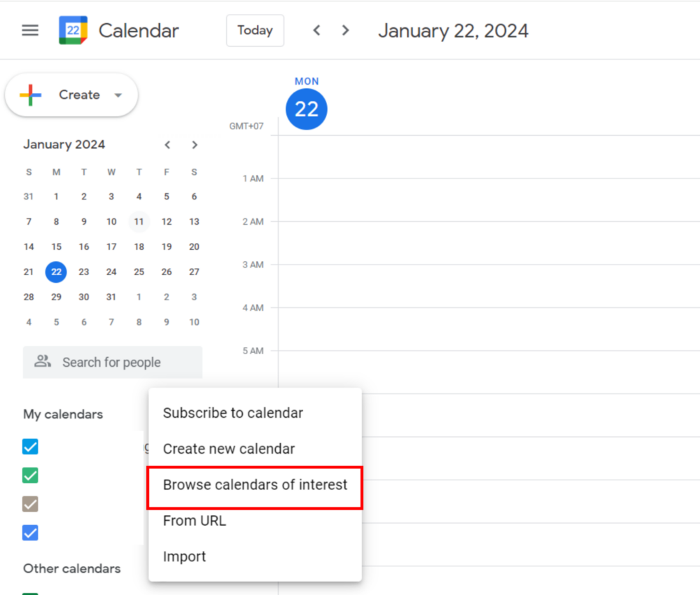Click the Today button
The width and height of the screenshot is (700, 595).
pos(255,31)
